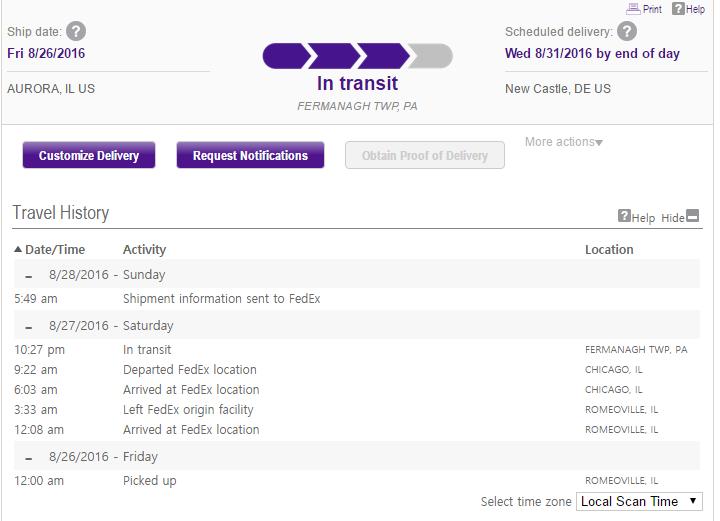Click the Print printer icon
The width and height of the screenshot is (720, 521).
coord(633,9)
